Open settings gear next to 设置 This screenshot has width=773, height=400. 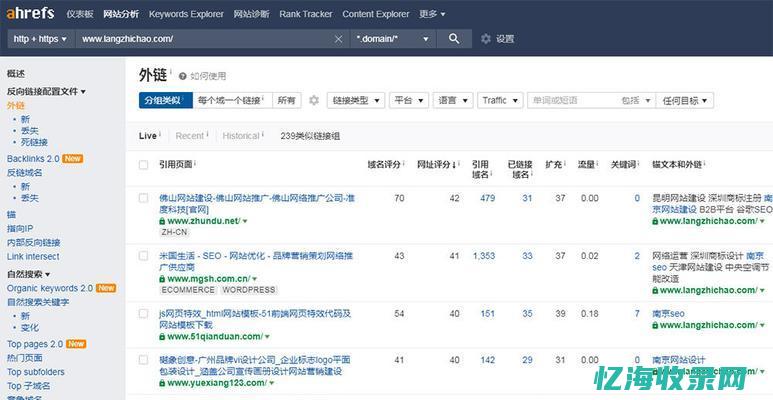(486, 39)
